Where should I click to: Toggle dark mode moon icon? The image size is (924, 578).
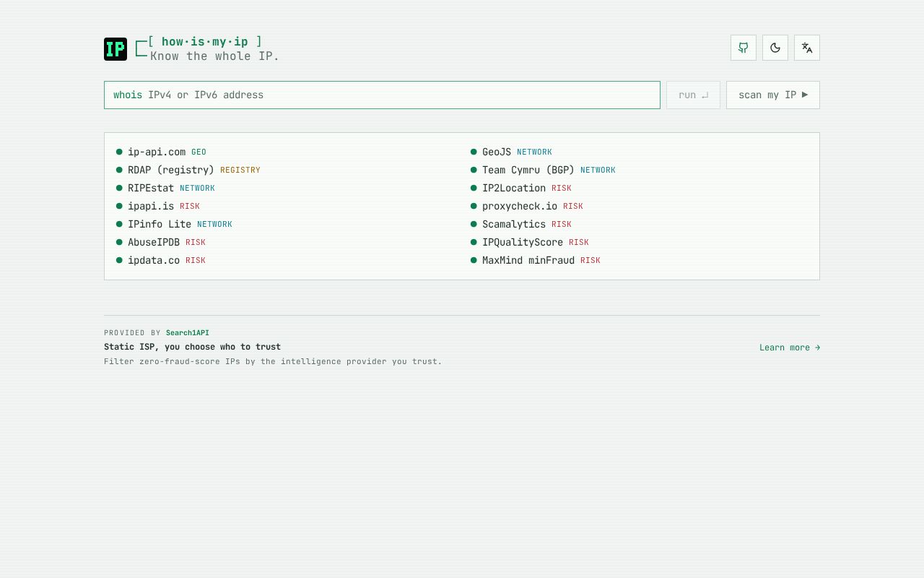tap(775, 48)
